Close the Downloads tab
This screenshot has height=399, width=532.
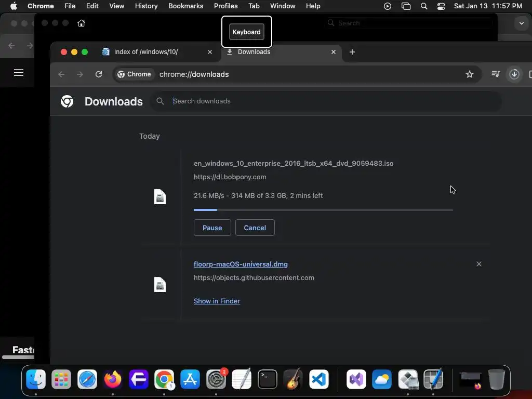(x=334, y=52)
